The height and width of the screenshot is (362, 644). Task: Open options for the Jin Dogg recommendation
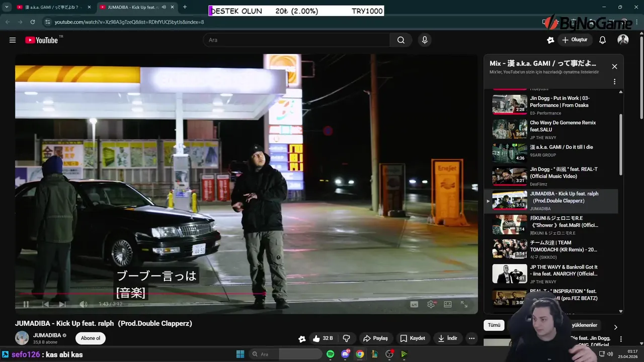[x=621, y=339]
